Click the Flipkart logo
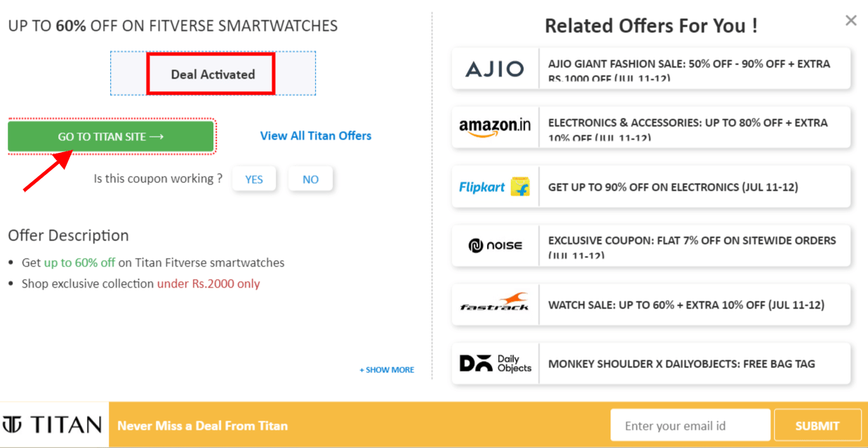The height and width of the screenshot is (448, 868). pos(495,186)
